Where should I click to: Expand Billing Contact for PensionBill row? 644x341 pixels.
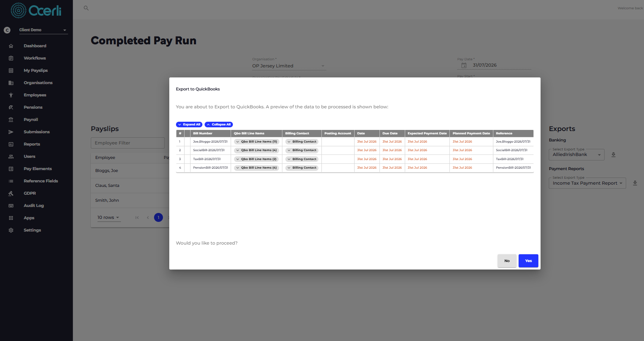[302, 168]
